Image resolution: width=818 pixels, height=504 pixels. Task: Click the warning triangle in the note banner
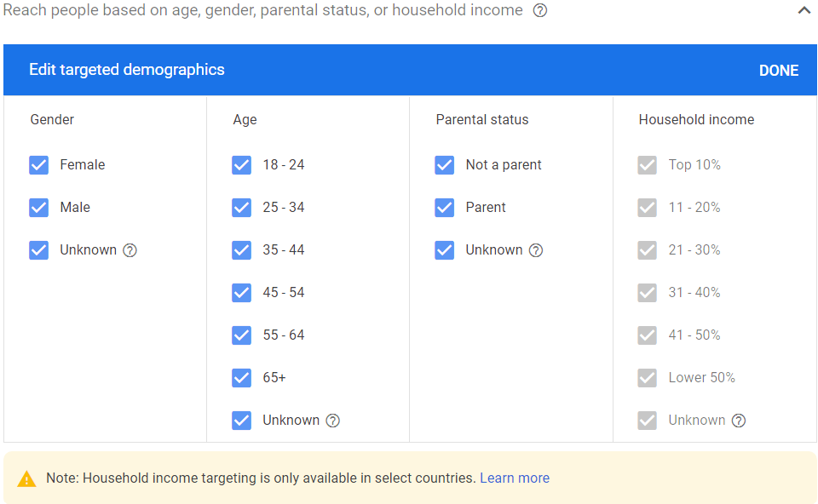click(x=27, y=478)
